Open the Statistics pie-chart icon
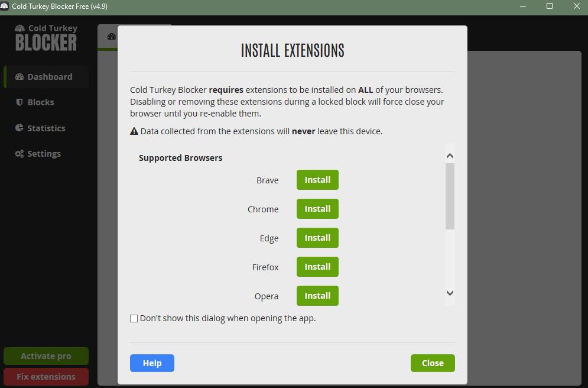 point(18,128)
